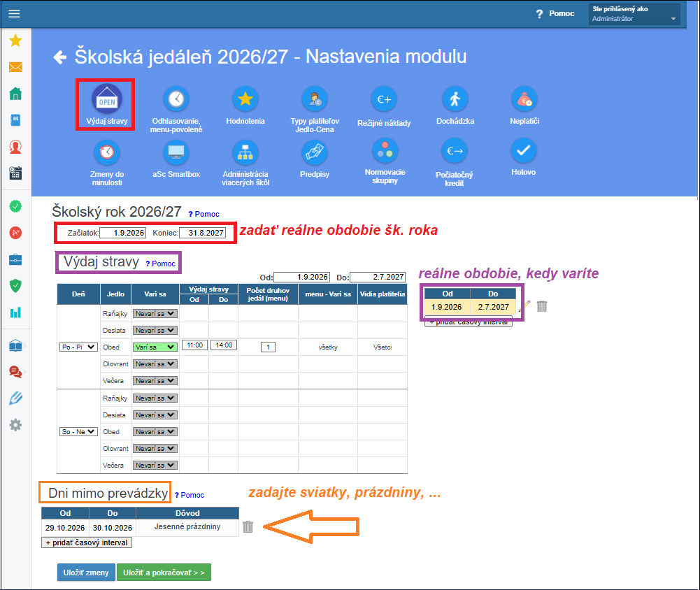700x590 pixels.
Task: Open the Administrátor user dropdown
Action: (634, 14)
